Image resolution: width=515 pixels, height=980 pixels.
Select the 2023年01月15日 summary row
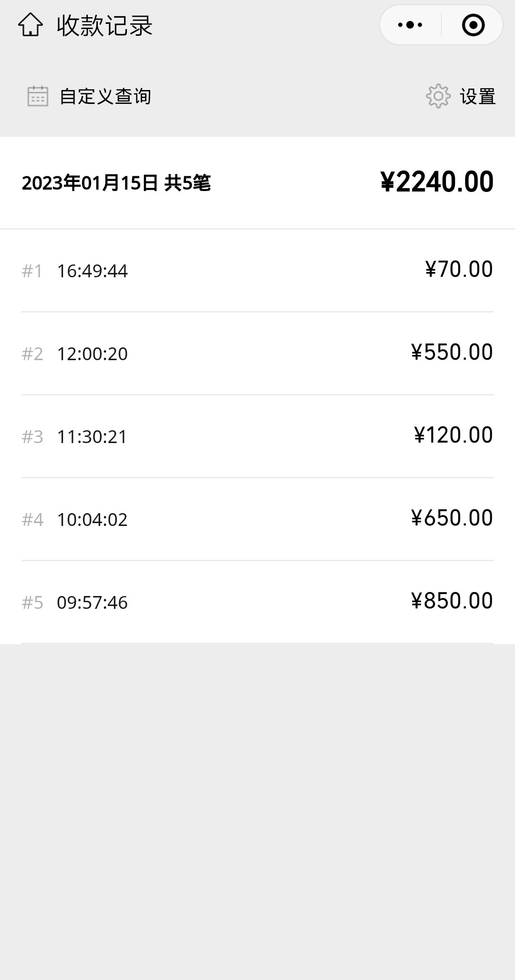[116, 183]
